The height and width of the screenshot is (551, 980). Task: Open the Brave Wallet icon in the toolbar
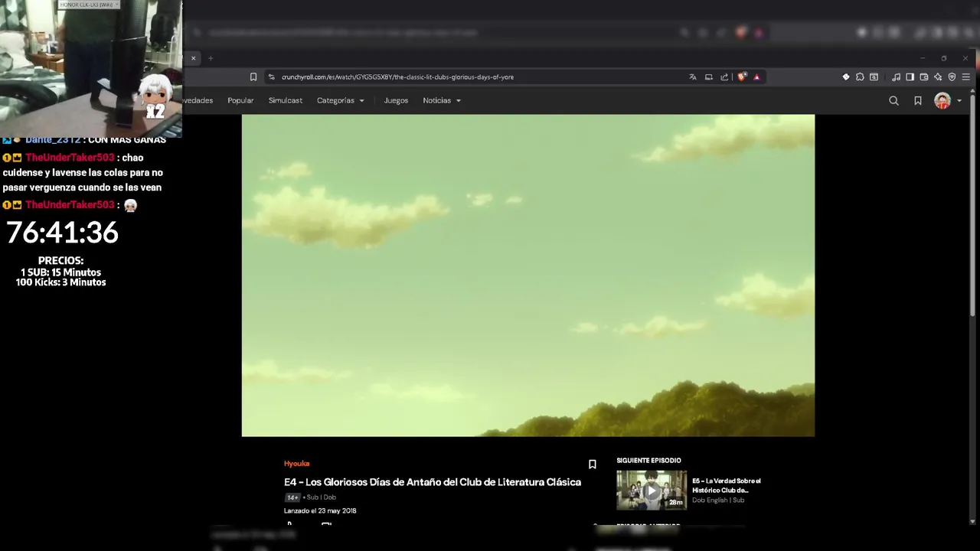tap(924, 77)
